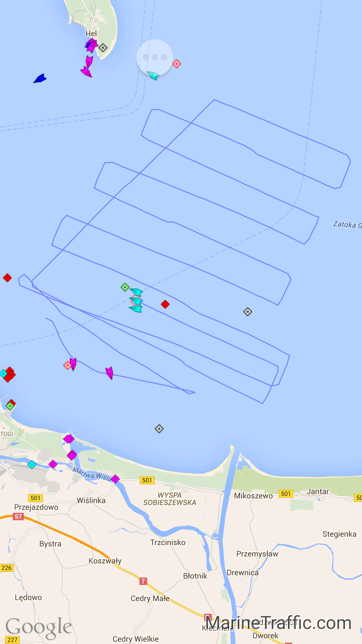Tap the three-dot loading bubble
Image resolution: width=362 pixels, height=644 pixels.
pos(155,58)
